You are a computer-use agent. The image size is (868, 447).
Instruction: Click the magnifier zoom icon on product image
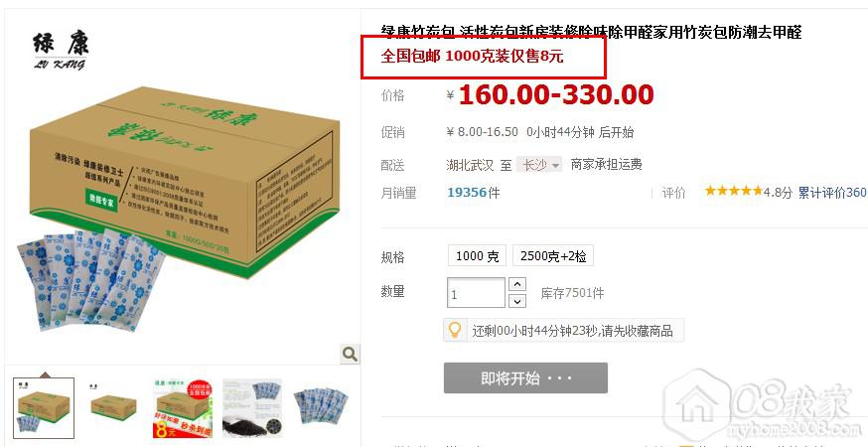350,354
